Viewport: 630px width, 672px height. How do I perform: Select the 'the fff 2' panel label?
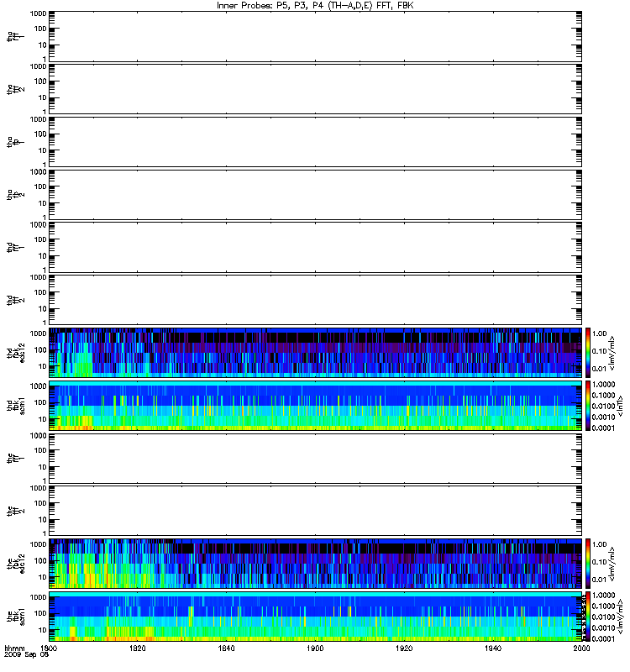[15, 511]
